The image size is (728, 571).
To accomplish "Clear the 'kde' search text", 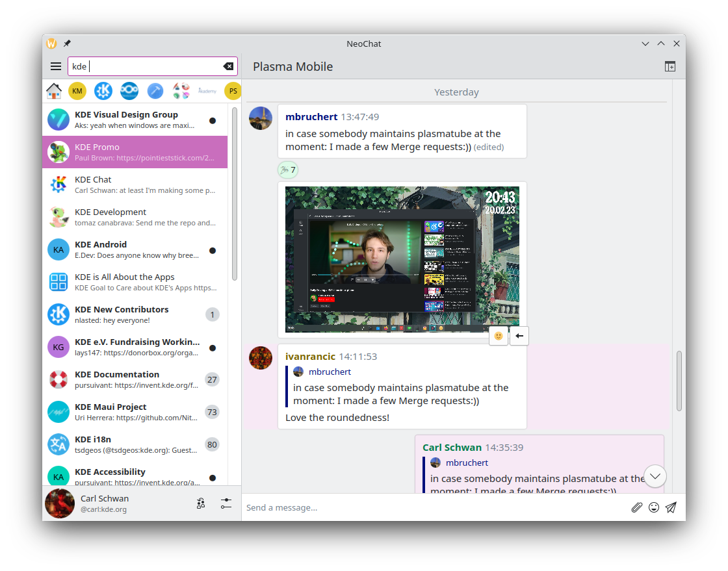I will [x=228, y=66].
